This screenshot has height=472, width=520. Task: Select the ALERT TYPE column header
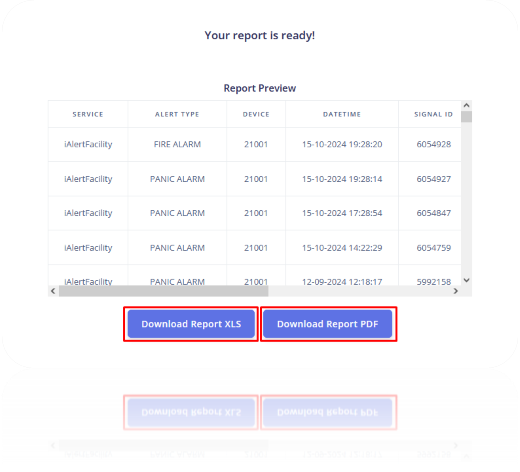point(177,114)
